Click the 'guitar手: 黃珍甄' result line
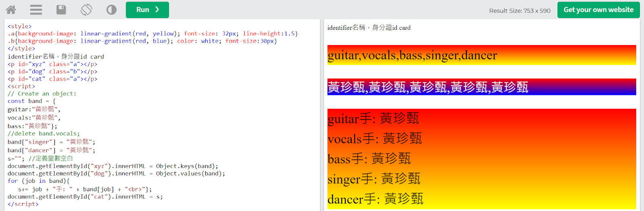The height and width of the screenshot is (211, 644). tap(373, 118)
